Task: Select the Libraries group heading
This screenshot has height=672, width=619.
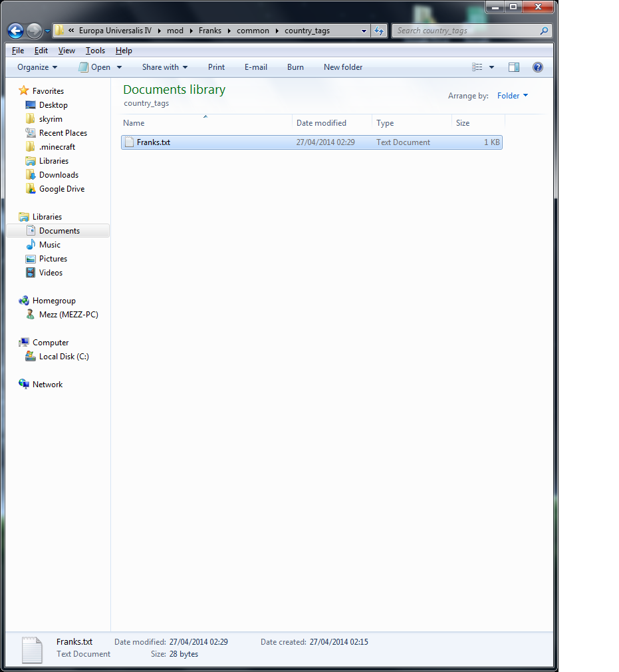Action: [x=47, y=217]
